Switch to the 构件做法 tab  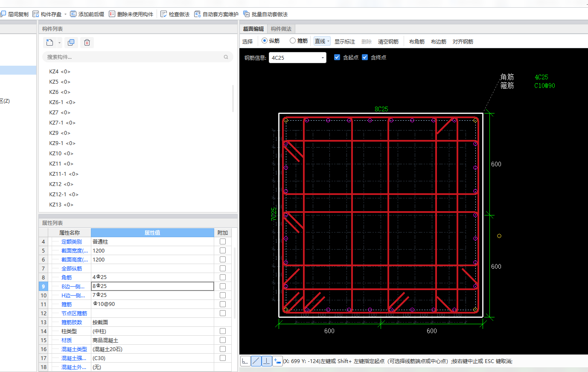pyautogui.click(x=281, y=29)
